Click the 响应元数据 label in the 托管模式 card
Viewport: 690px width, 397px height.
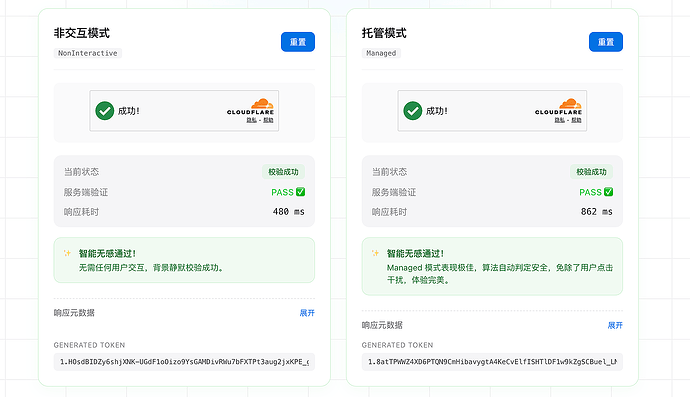tap(382, 325)
